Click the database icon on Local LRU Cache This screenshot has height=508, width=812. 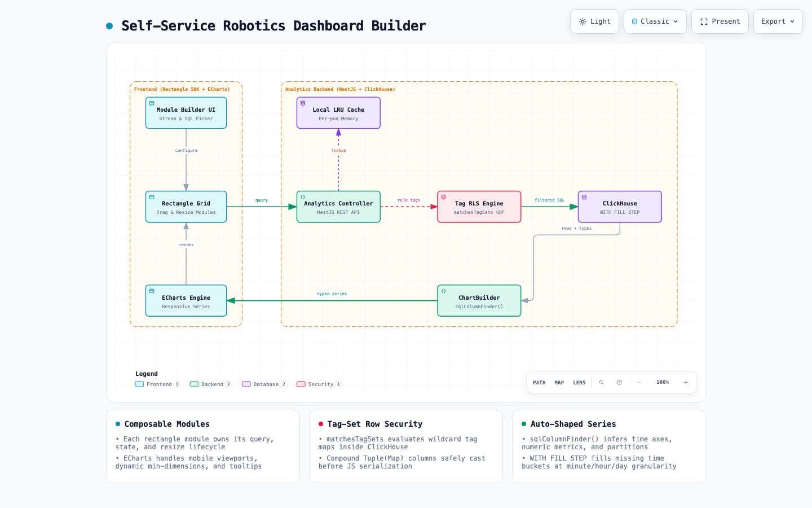click(303, 103)
